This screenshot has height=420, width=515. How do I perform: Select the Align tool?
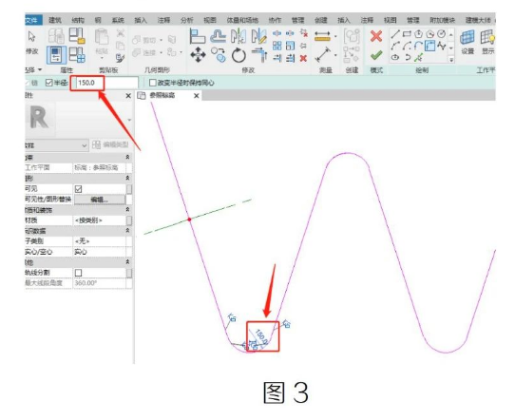pos(198,36)
